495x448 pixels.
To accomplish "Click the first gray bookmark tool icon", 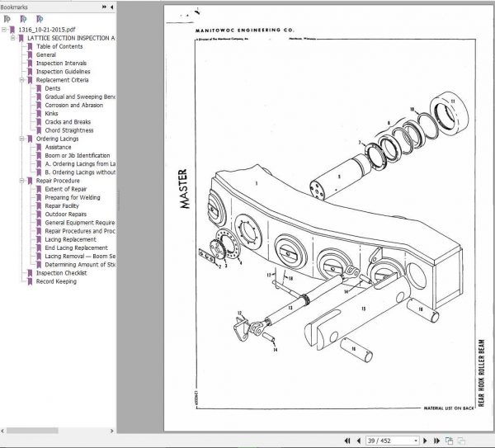I will point(7,19).
